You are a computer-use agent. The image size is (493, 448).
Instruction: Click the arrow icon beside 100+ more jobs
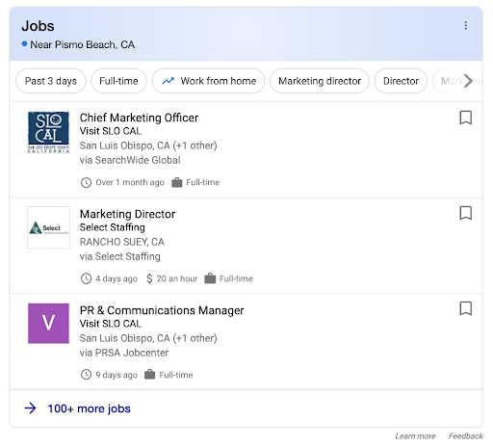tap(31, 408)
